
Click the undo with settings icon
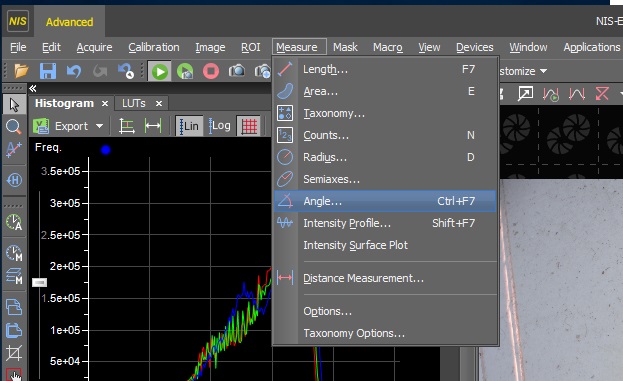click(126, 72)
